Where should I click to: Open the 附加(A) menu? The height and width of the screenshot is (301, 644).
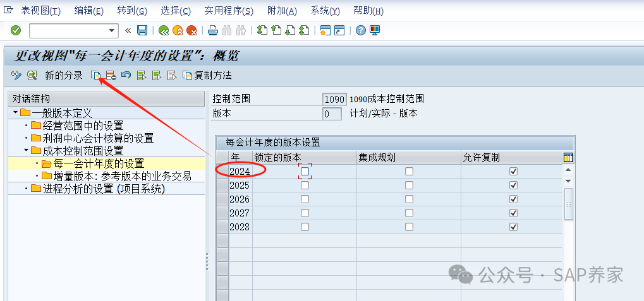pyautogui.click(x=282, y=11)
